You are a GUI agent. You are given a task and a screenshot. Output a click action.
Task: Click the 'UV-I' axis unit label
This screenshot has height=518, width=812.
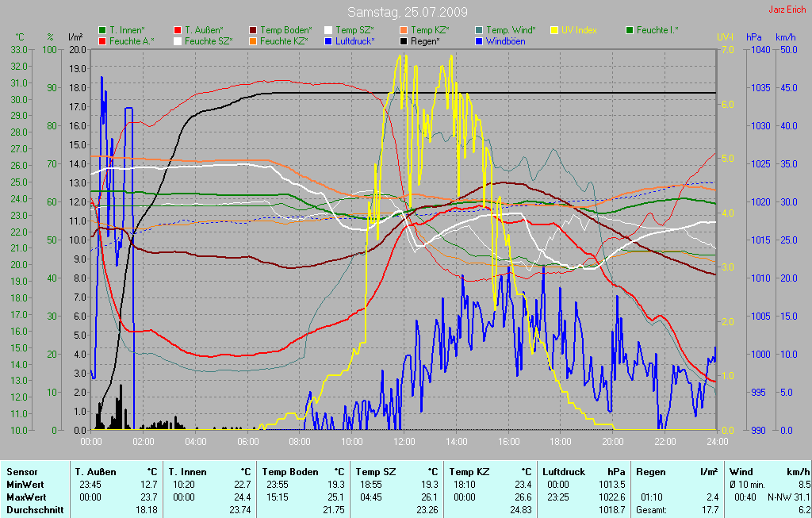(725, 36)
